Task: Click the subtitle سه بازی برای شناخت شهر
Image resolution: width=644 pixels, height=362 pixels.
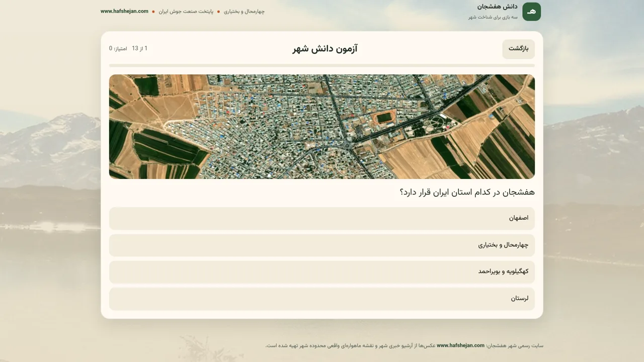Action: (x=493, y=17)
